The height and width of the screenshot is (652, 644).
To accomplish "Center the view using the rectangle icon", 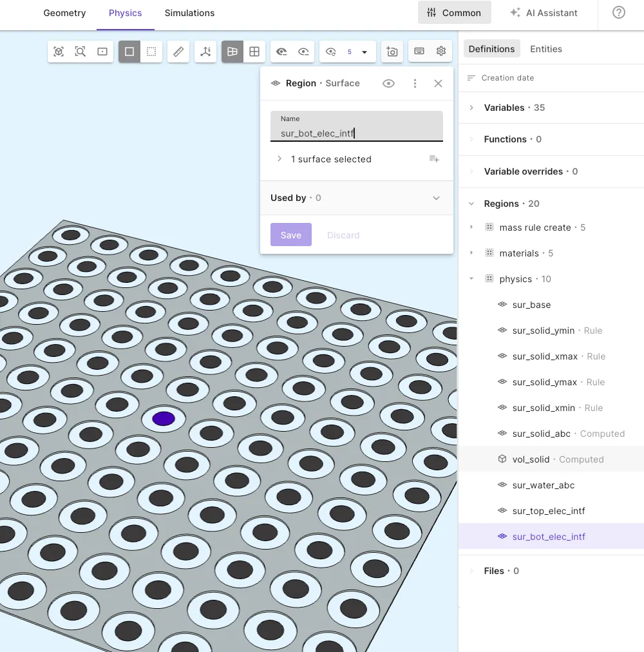I will point(102,52).
